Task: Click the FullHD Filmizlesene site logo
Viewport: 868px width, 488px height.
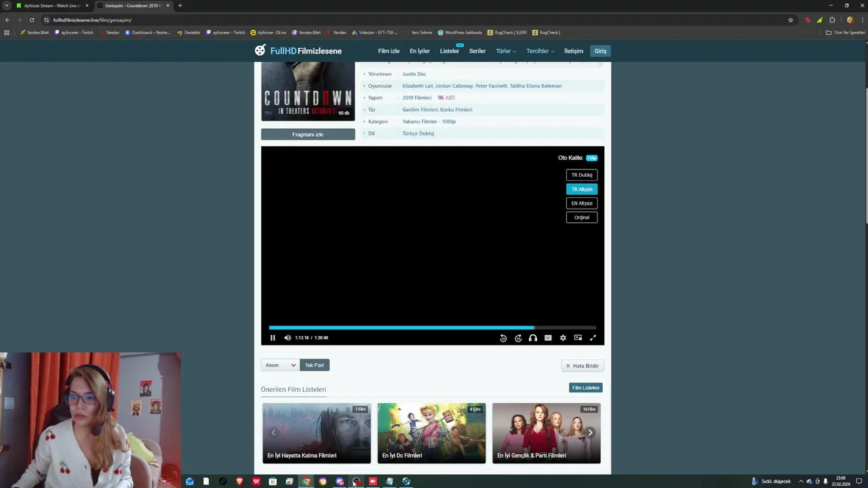Action: (x=298, y=51)
